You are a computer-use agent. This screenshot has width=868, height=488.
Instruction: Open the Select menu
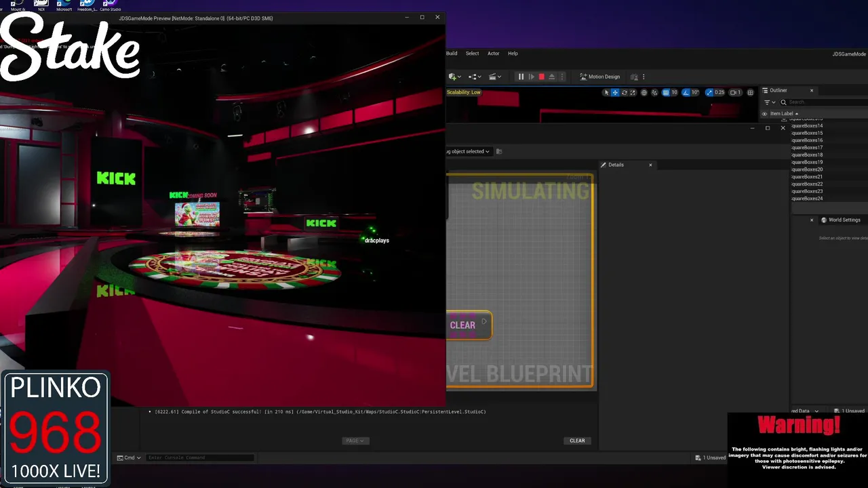pos(472,54)
